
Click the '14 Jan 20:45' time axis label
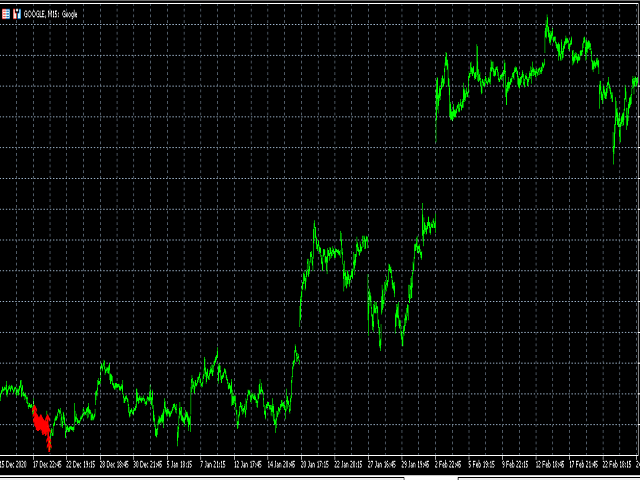tap(282, 464)
